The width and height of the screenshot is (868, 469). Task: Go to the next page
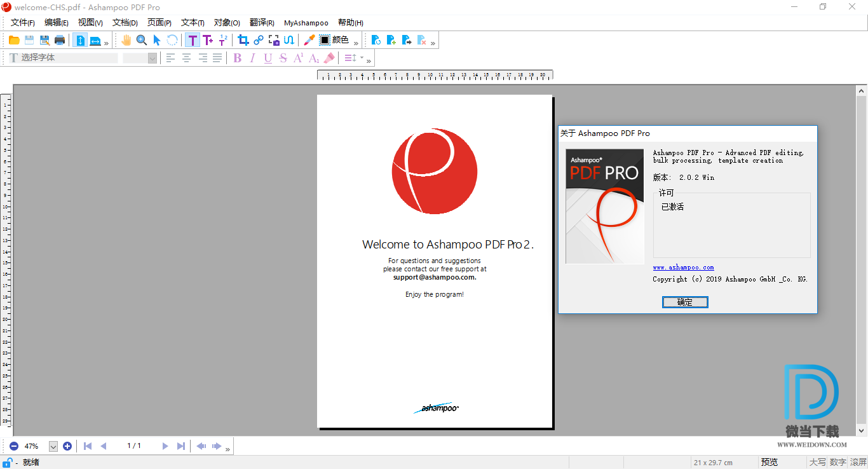pyautogui.click(x=165, y=446)
